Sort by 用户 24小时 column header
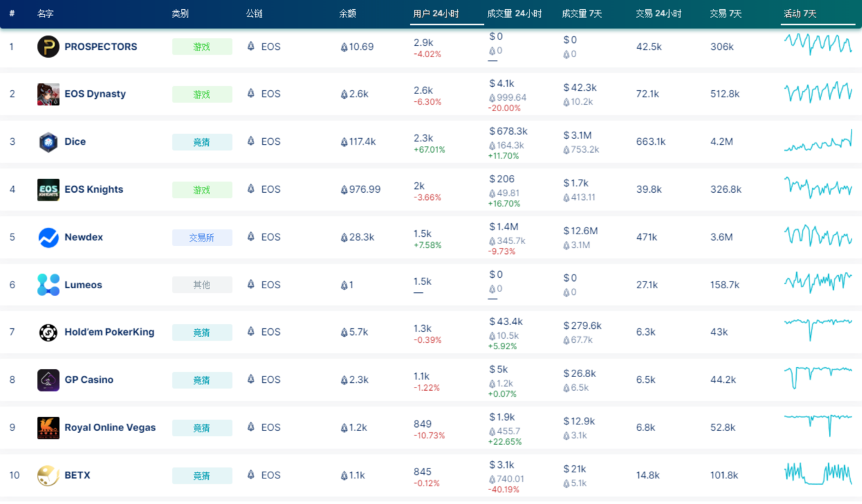This screenshot has width=862, height=504. pyautogui.click(x=436, y=14)
